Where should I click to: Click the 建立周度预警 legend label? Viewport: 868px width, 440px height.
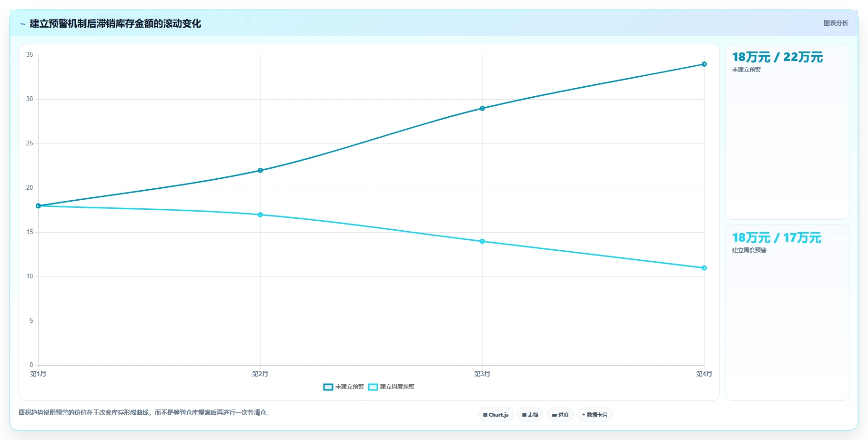pos(397,387)
